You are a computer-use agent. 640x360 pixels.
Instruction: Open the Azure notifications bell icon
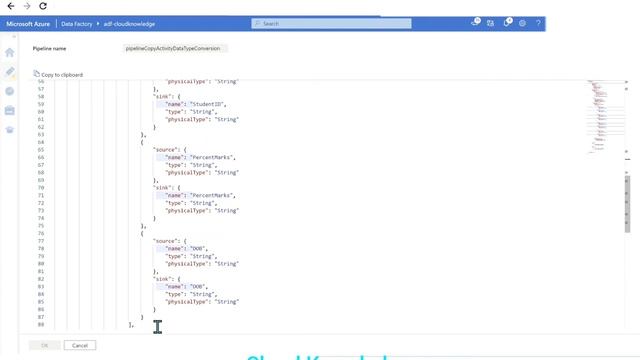(507, 23)
